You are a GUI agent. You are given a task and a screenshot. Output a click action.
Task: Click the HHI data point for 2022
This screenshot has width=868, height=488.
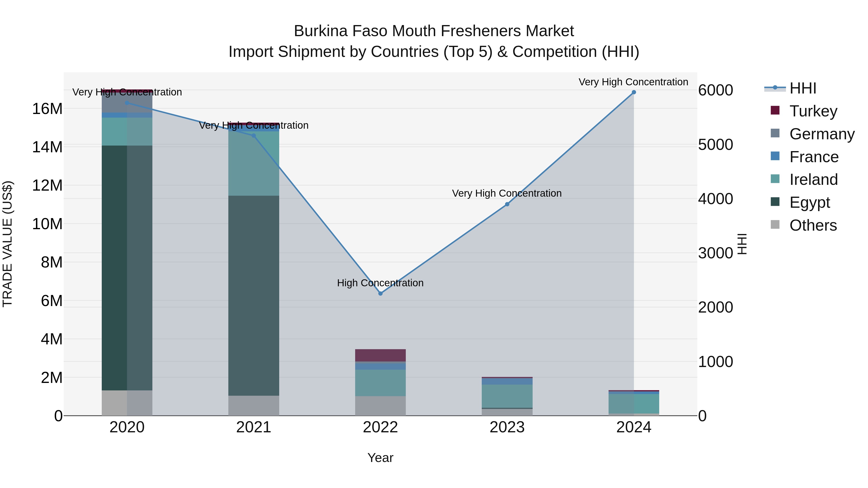[380, 293]
